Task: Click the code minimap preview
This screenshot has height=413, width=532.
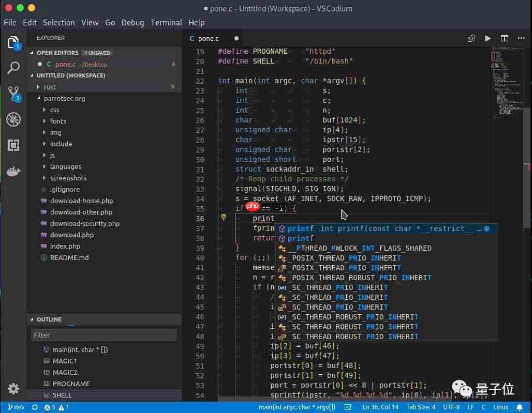Action: coord(507,83)
